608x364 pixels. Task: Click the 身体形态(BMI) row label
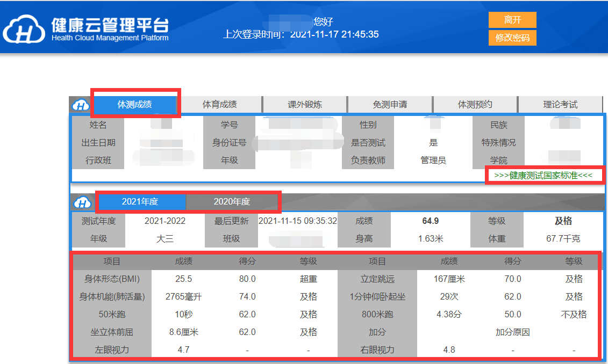point(111,279)
